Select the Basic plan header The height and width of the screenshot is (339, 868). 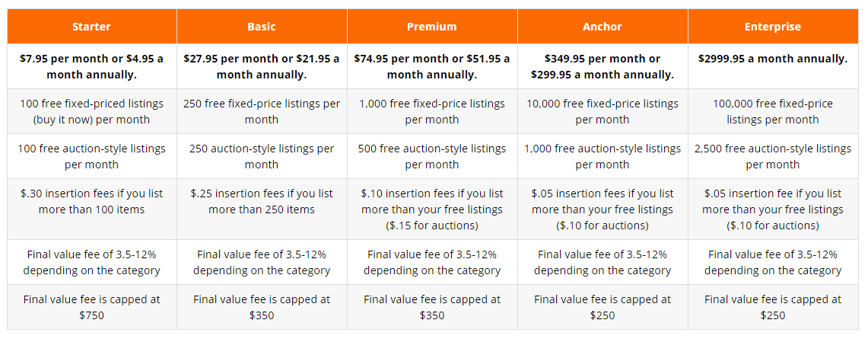point(262,27)
